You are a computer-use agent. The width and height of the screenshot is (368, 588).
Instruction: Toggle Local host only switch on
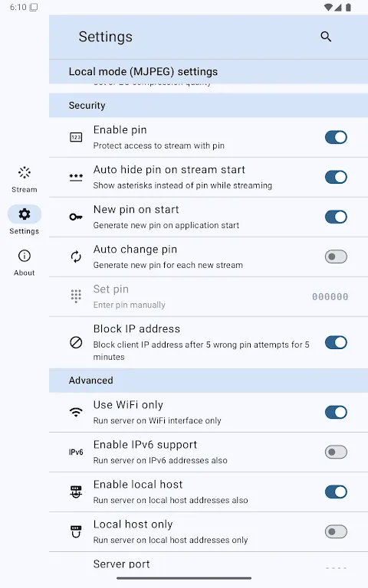(336, 531)
